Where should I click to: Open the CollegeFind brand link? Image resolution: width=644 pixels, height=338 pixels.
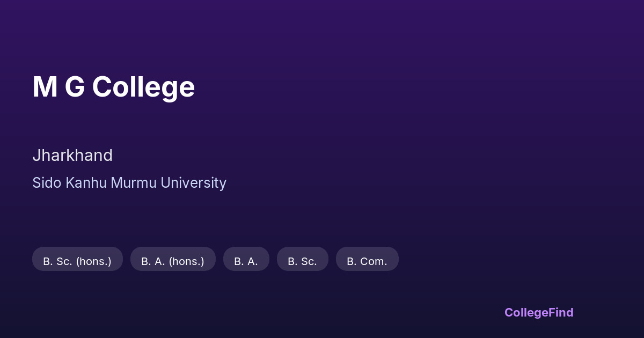[x=538, y=312]
